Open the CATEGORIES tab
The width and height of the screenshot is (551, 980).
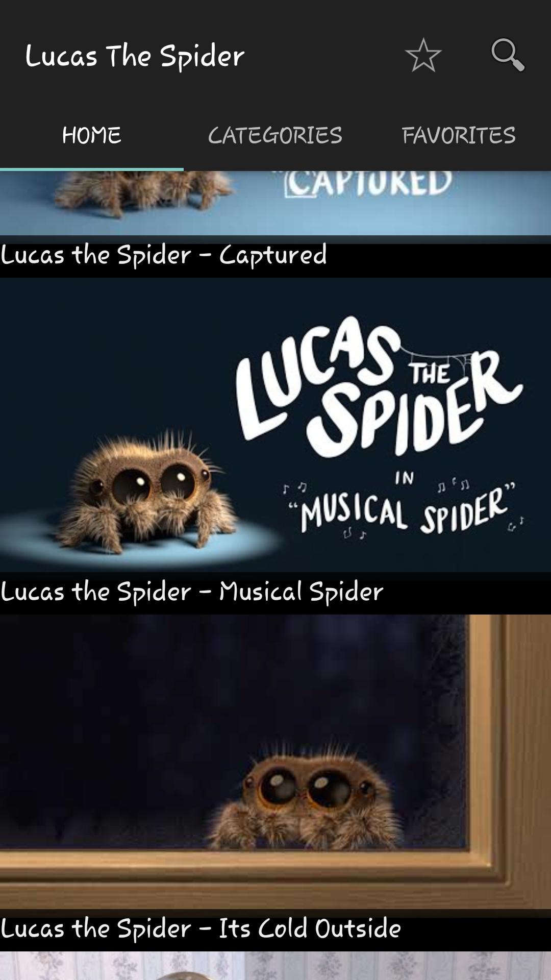point(275,135)
